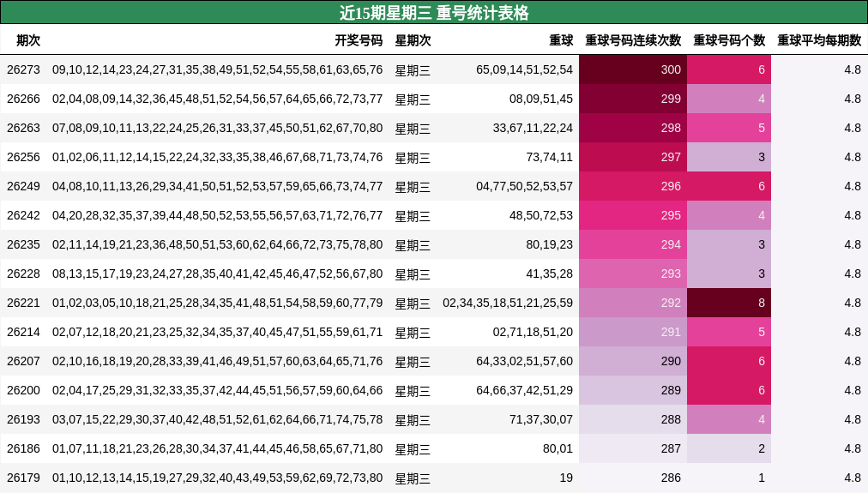
Task: Click the title 近15期星期三 重号统计表格
Action: 434,12
